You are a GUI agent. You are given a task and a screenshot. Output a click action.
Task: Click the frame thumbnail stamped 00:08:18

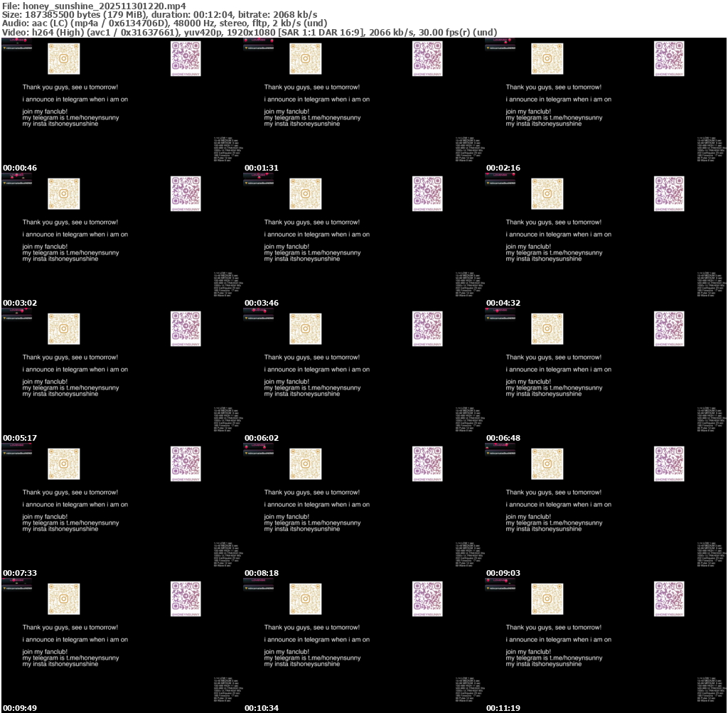[364, 510]
